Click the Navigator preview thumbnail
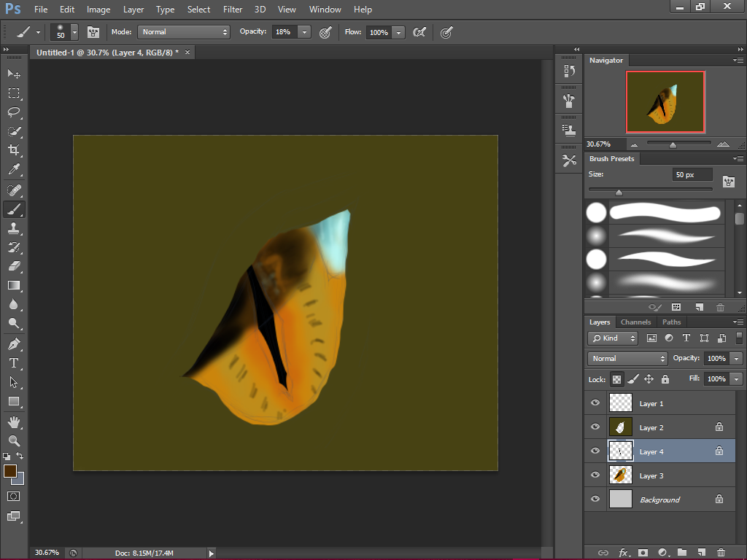Image resolution: width=747 pixels, height=560 pixels. click(665, 101)
